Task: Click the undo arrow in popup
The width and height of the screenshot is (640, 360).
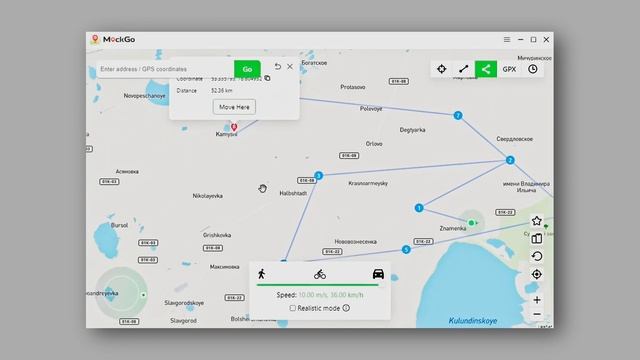Action: (278, 67)
